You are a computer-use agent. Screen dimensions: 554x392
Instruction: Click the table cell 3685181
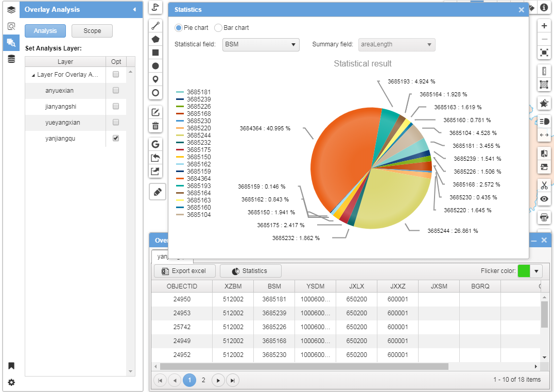pos(274,299)
